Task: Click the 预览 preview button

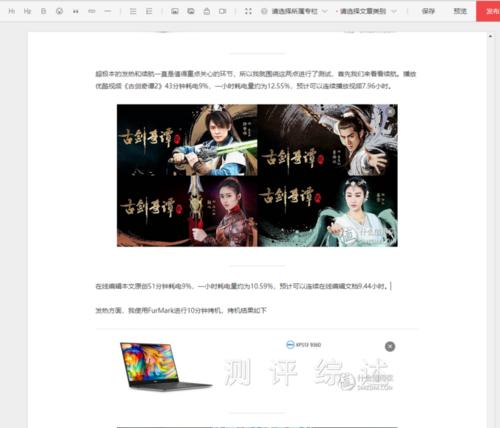Action: [x=460, y=11]
